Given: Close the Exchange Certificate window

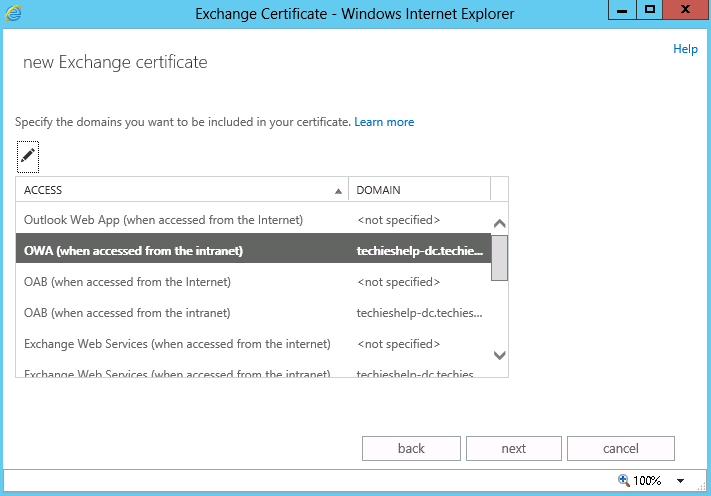Looking at the screenshot, I should coord(686,10).
